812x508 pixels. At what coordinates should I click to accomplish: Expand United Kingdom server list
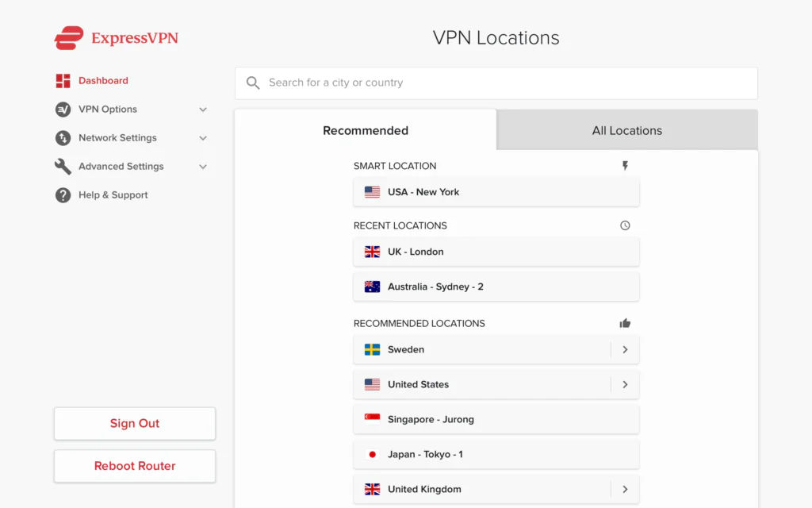[x=625, y=489]
